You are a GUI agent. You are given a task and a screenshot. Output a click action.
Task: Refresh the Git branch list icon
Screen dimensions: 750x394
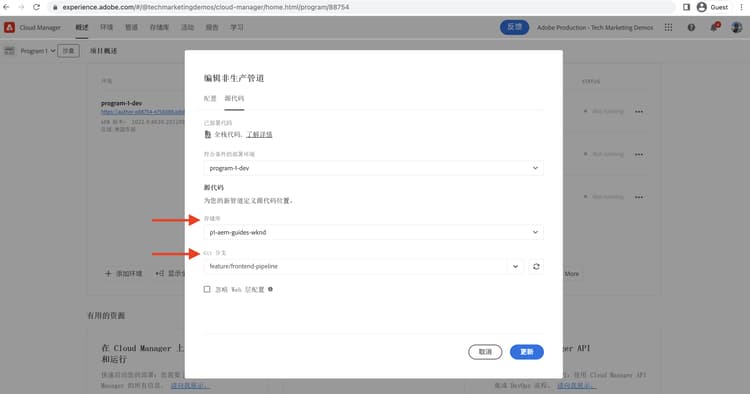click(x=536, y=266)
